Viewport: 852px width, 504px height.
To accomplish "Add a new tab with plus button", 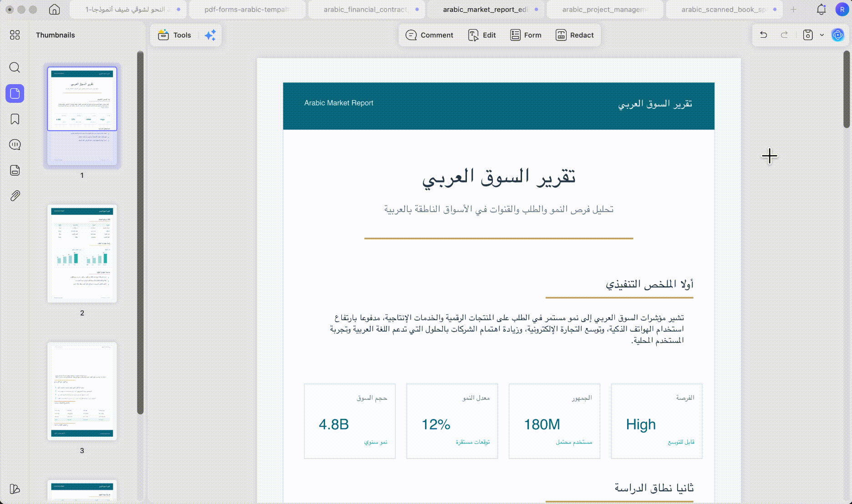I will point(794,10).
